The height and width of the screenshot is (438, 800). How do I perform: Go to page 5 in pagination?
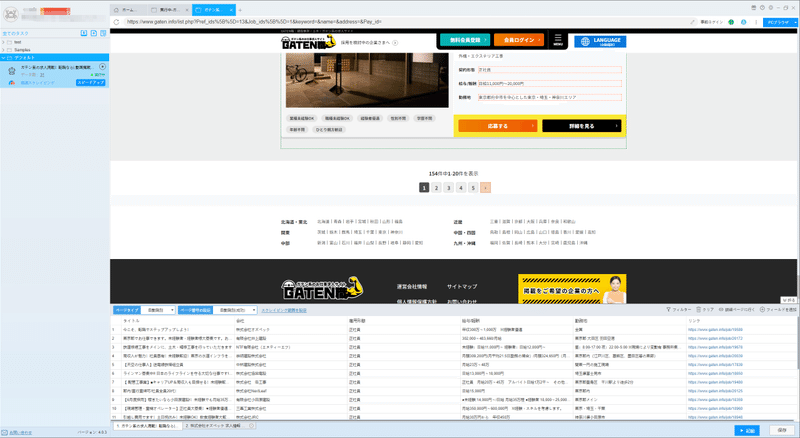click(x=473, y=188)
